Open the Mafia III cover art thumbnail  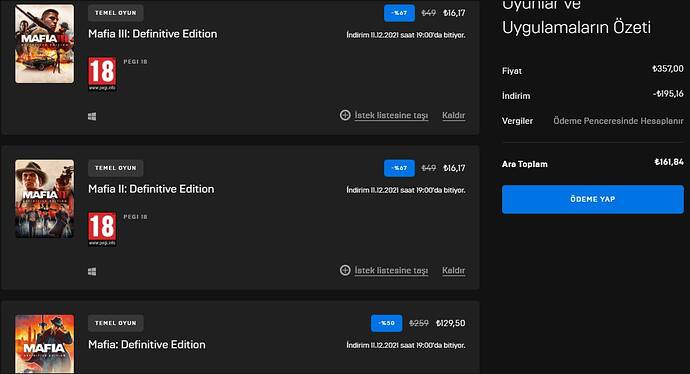[x=44, y=44]
